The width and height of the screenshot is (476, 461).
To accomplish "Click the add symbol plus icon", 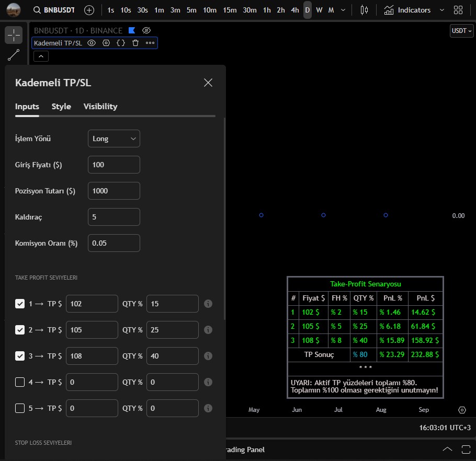I will click(89, 10).
